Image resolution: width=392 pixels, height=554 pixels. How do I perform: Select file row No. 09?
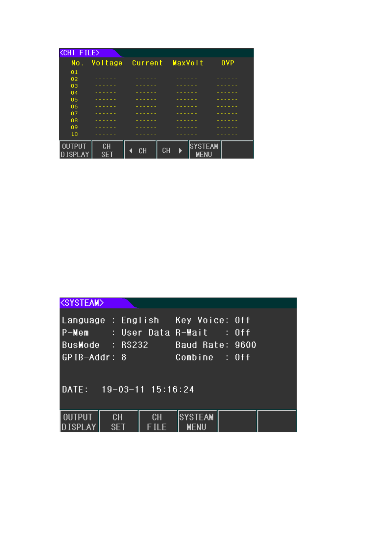pos(154,127)
